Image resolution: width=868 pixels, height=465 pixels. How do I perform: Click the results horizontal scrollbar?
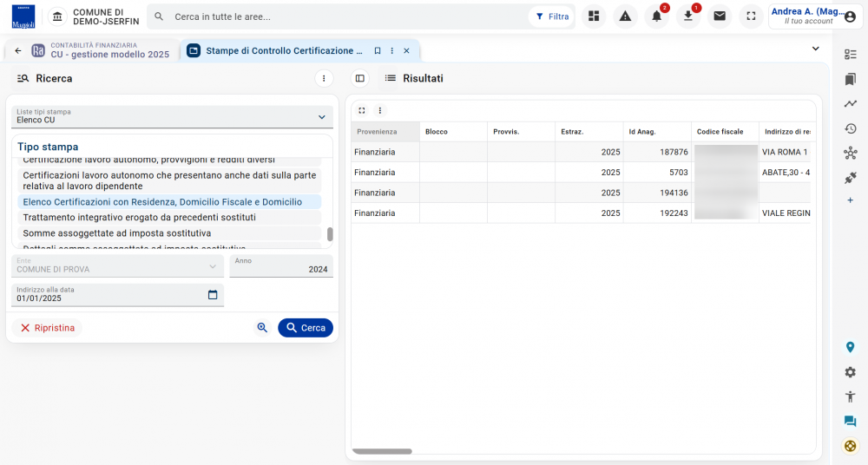point(382,451)
